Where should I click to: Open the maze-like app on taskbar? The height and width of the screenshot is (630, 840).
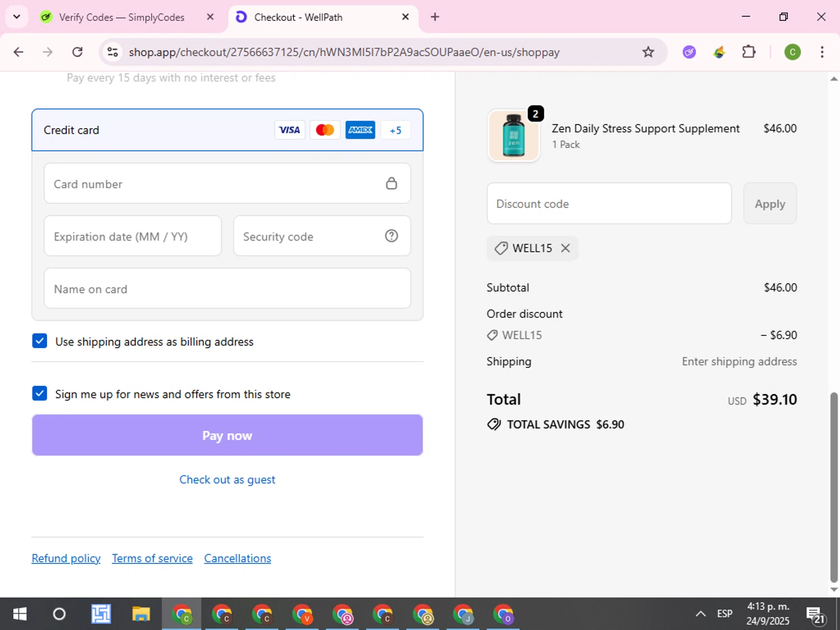point(101,614)
